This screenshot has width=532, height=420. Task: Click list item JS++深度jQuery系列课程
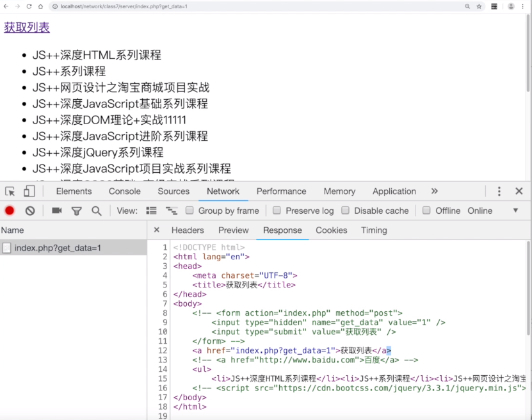98,152
